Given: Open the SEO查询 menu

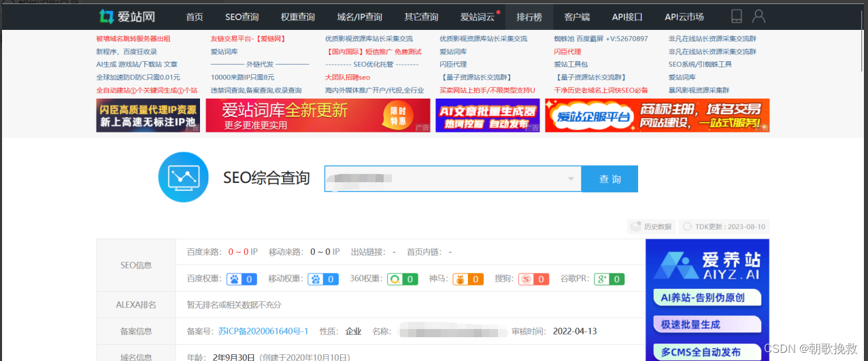Looking at the screenshot, I should click(x=241, y=16).
